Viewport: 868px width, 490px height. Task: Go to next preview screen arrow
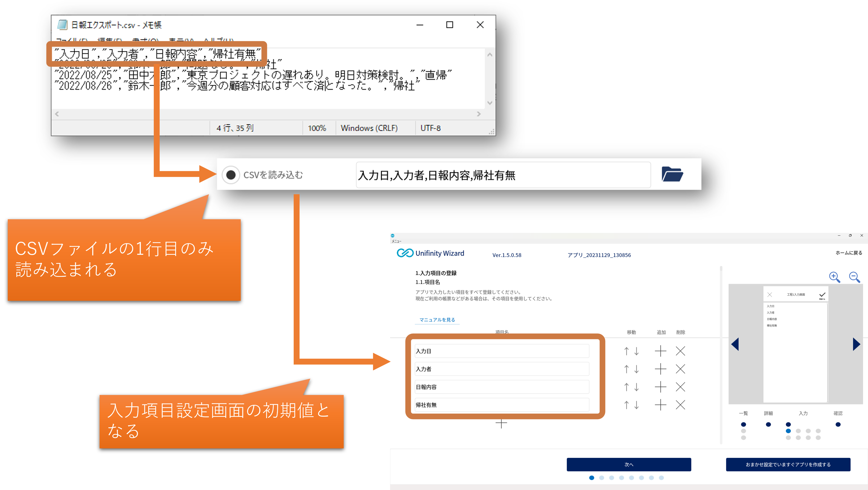pos(856,344)
